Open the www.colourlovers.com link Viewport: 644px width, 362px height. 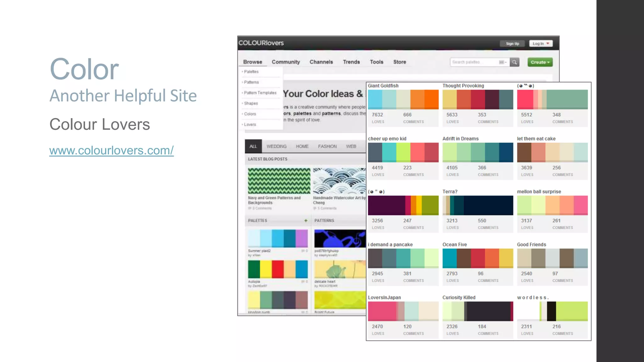111,151
